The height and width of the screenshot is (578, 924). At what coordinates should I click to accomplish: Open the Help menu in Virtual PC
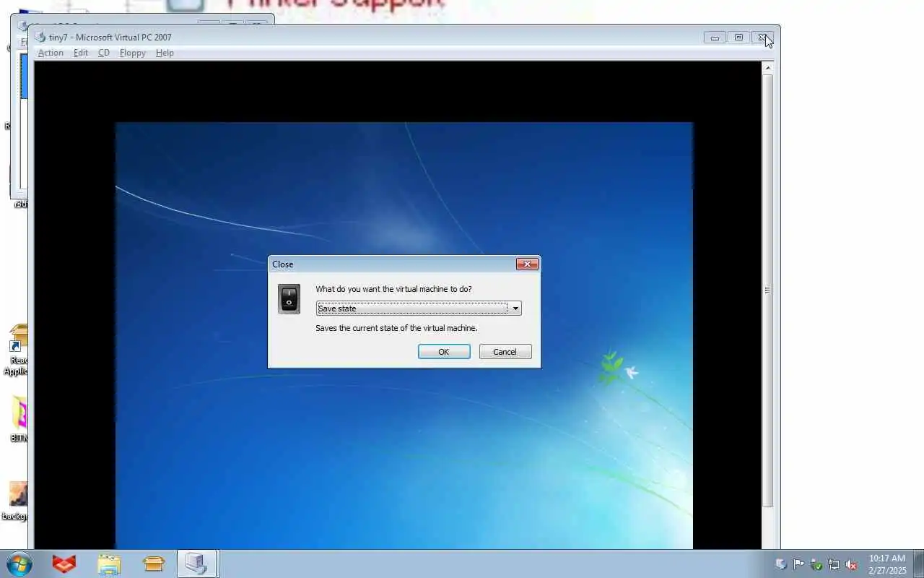point(165,53)
